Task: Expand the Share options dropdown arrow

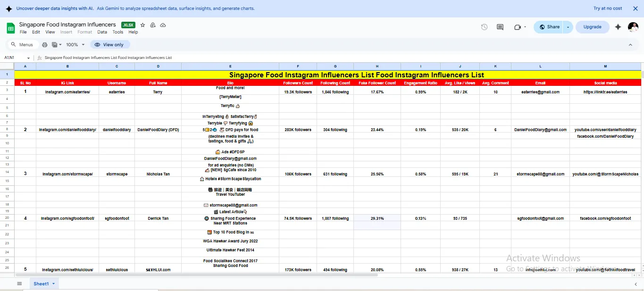Action: point(568,27)
